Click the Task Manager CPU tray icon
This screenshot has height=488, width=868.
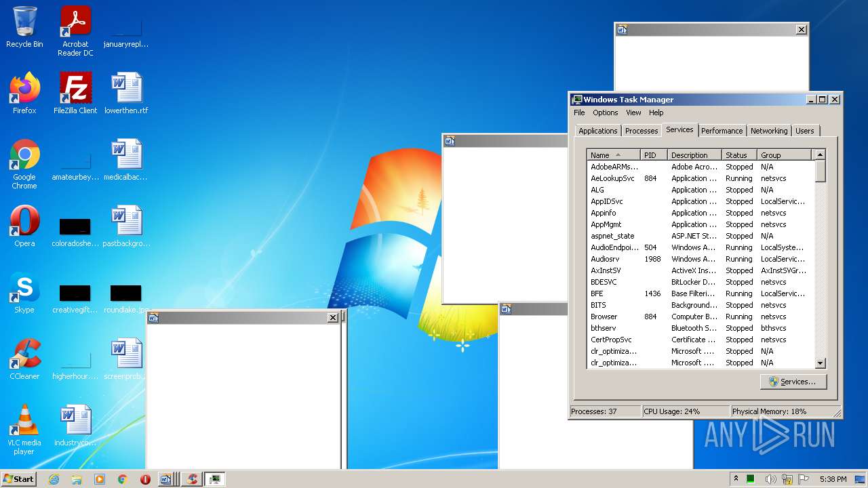coord(751,479)
